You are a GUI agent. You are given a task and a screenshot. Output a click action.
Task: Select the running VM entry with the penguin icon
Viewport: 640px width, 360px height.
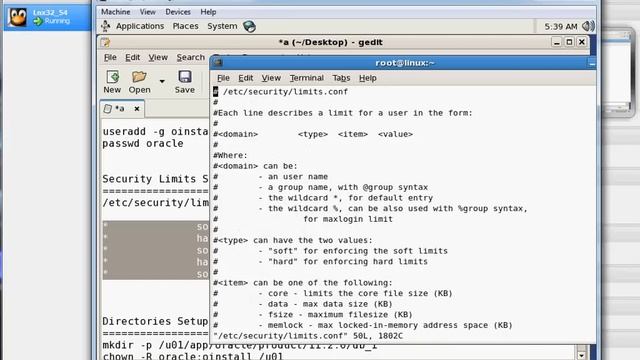(48, 17)
